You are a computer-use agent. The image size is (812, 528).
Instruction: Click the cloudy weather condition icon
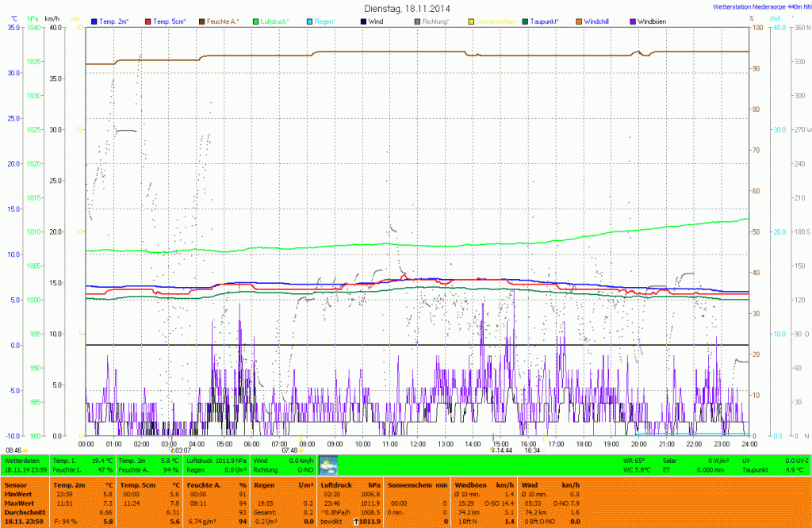click(x=327, y=465)
